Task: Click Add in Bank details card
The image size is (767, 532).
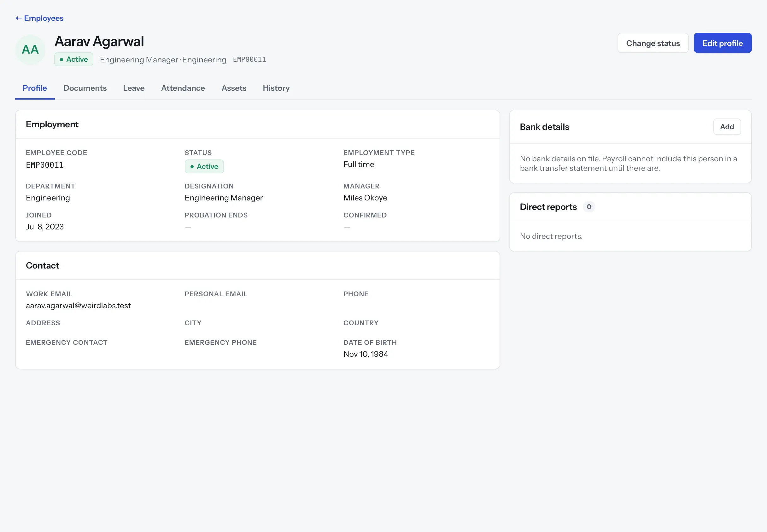Action: tap(727, 127)
